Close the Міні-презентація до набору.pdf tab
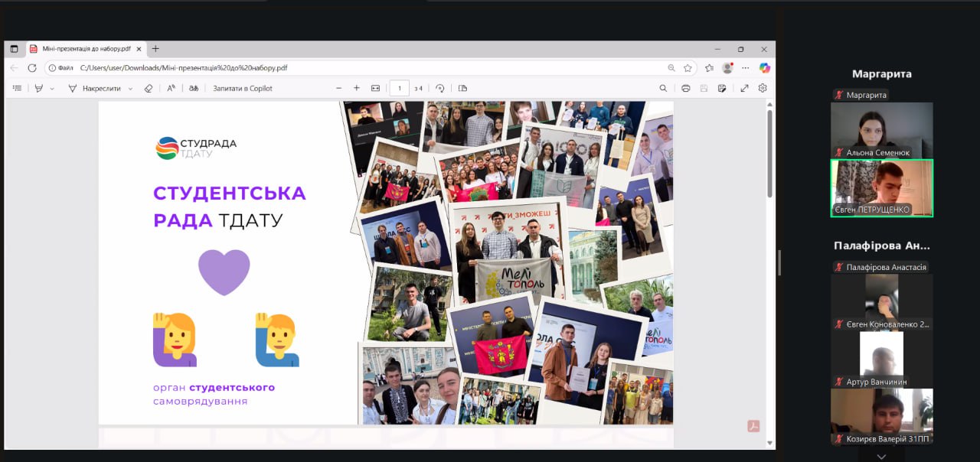Image resolution: width=980 pixels, height=462 pixels. coord(137,49)
